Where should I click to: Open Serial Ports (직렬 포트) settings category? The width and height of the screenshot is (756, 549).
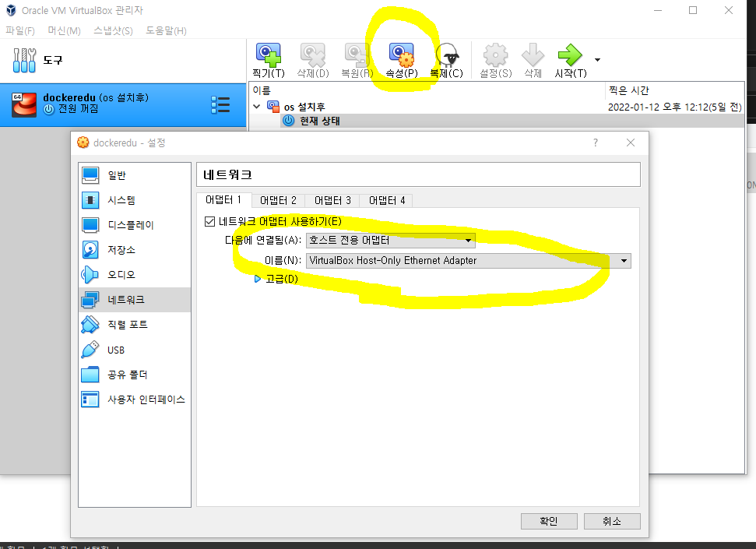click(x=135, y=325)
